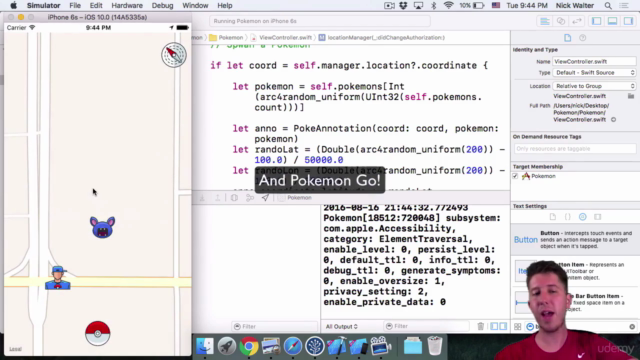640x360 pixels.
Task: Toggle the console pane button
Action: pyautogui.click(x=503, y=326)
